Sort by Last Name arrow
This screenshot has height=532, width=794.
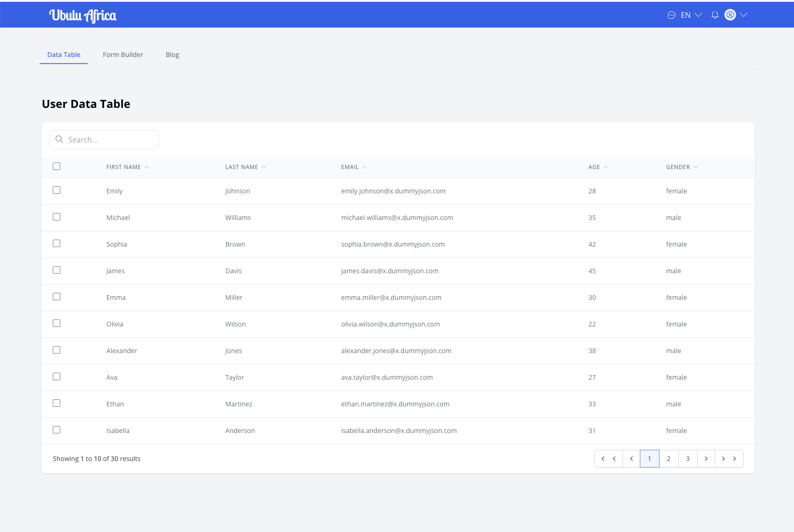coord(264,167)
